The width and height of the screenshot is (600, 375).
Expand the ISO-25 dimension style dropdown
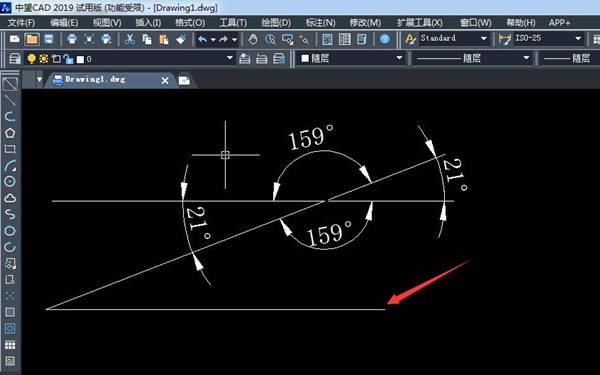pos(548,38)
